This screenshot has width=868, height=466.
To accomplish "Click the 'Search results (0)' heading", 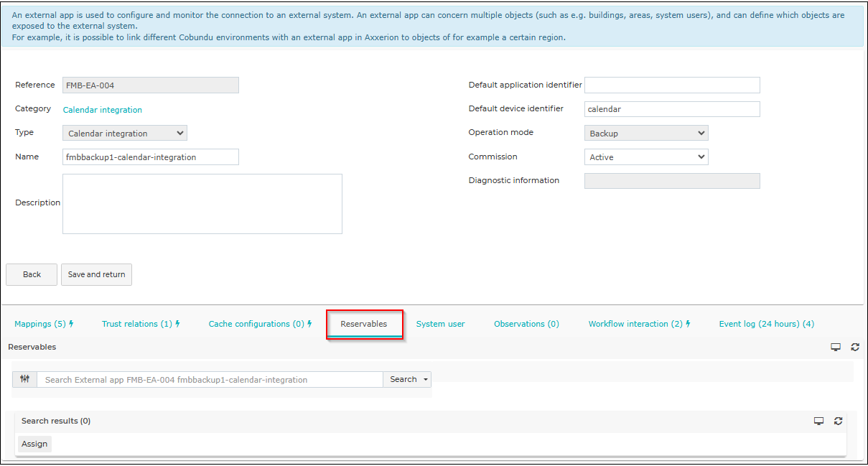I will pos(56,421).
